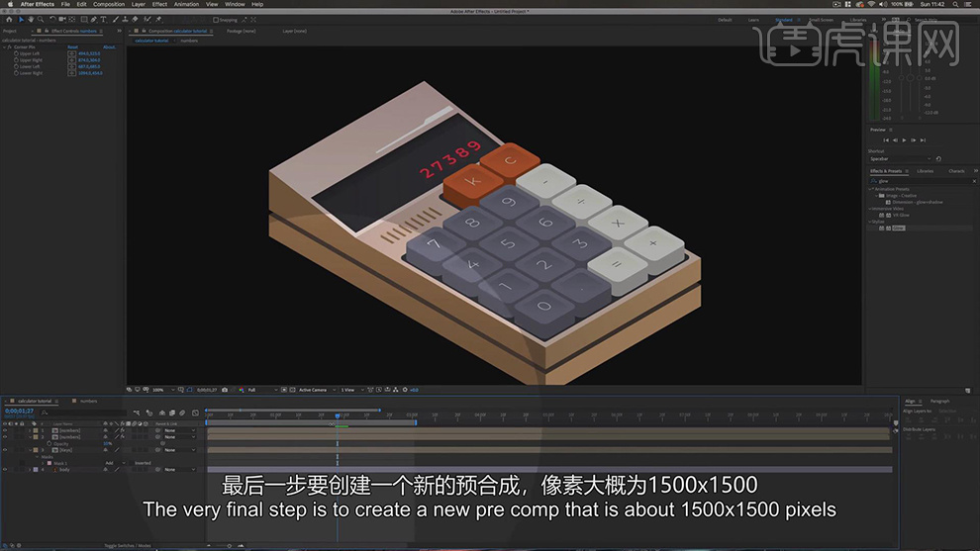Toggle the Opacity stopwatch on layer 2
The width and height of the screenshot is (980, 551).
point(49,443)
